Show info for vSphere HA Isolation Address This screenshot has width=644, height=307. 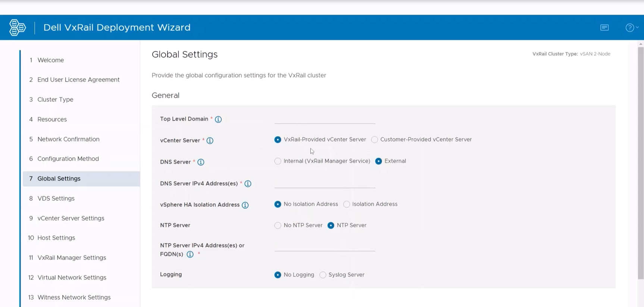click(x=245, y=205)
